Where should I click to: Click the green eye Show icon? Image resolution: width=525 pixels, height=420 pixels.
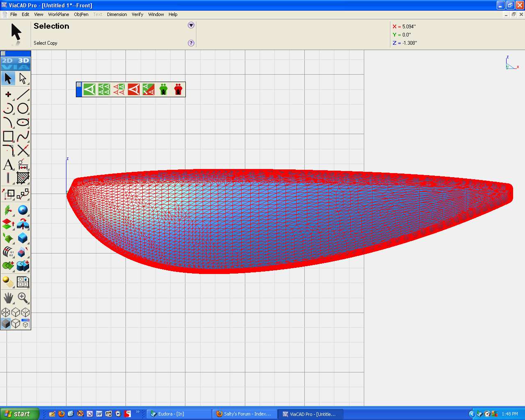pyautogui.click(x=89, y=89)
